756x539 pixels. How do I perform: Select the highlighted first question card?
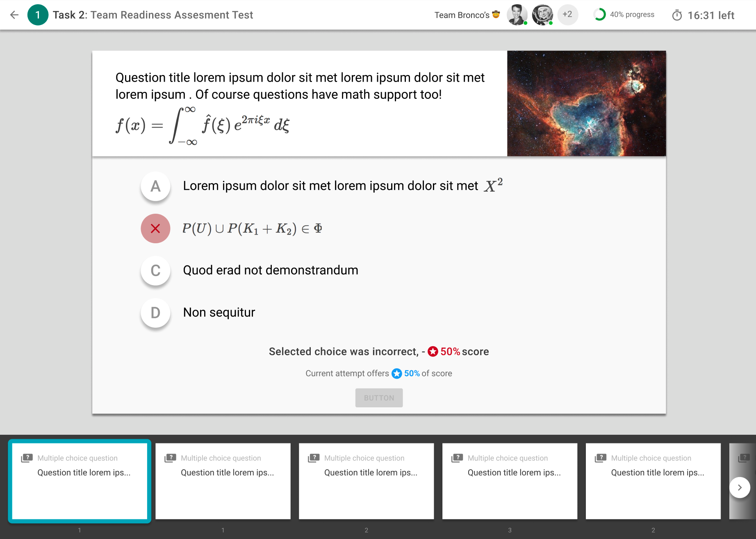[80, 481]
